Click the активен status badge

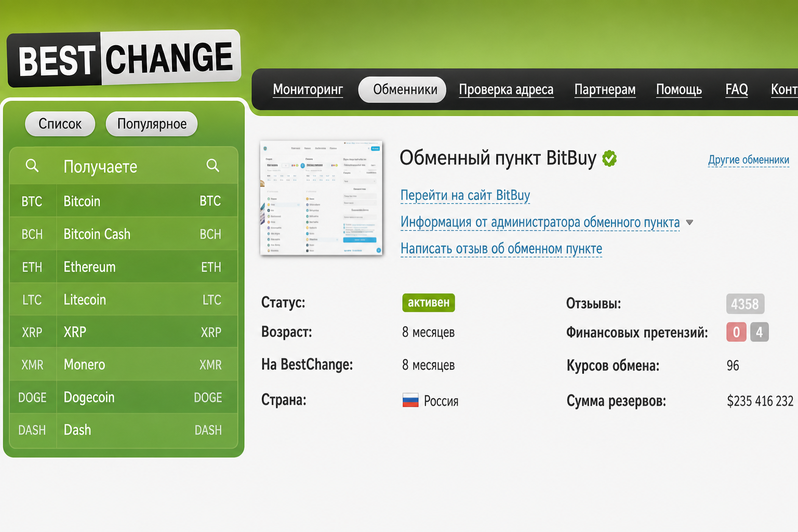[x=429, y=303]
